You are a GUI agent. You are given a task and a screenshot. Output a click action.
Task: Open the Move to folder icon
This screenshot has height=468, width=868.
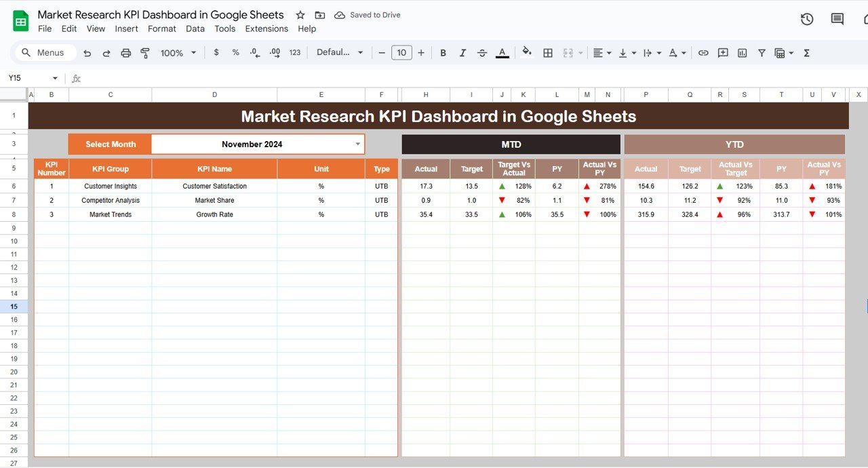tap(320, 15)
